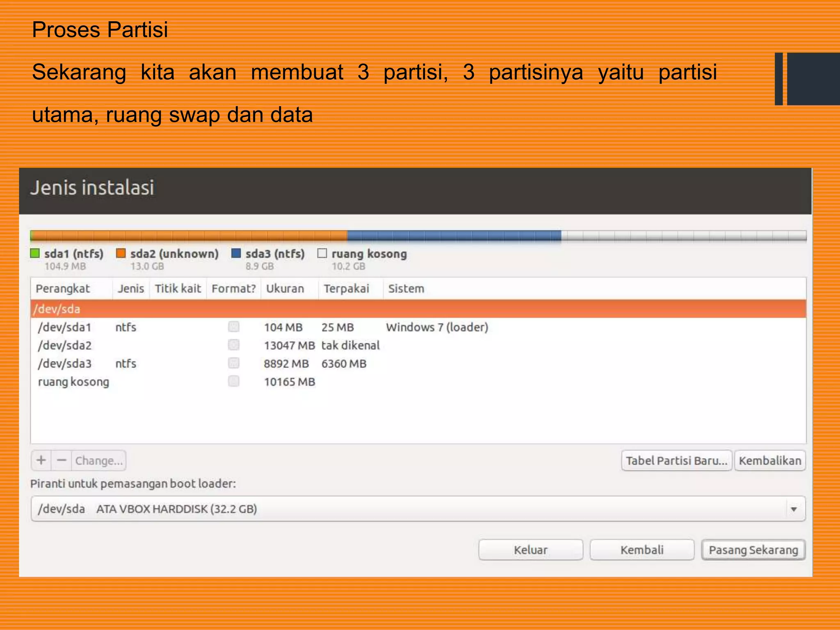Click the orange sda2 legend swatch
This screenshot has height=630, width=840.
121,253
